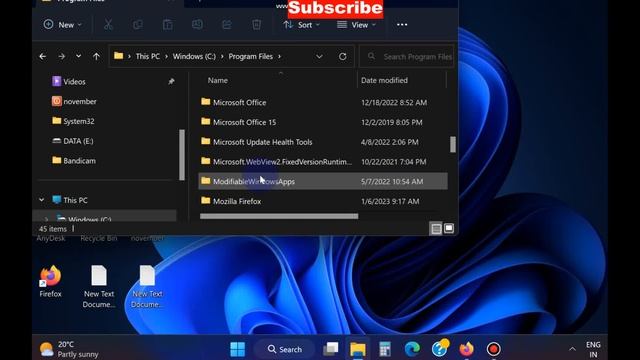Image resolution: width=640 pixels, height=360 pixels.
Task: Click the Delete trash icon
Action: 256,25
